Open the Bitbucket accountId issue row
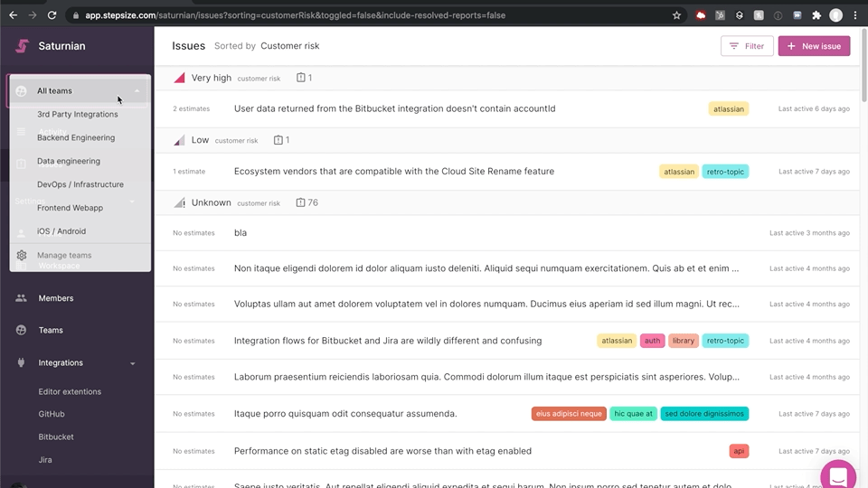The image size is (868, 488). [x=394, y=108]
